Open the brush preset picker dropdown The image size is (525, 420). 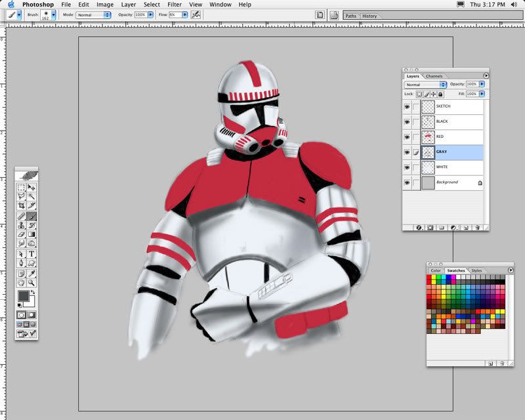[54, 14]
